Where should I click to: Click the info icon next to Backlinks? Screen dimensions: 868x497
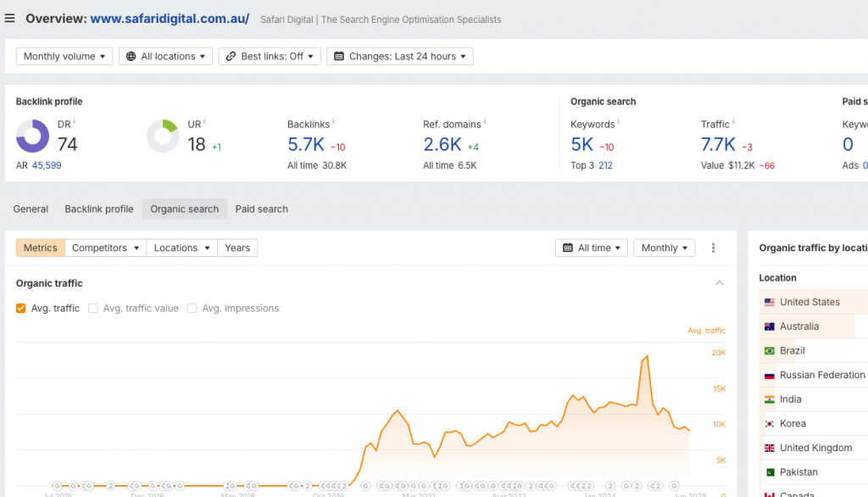point(333,121)
